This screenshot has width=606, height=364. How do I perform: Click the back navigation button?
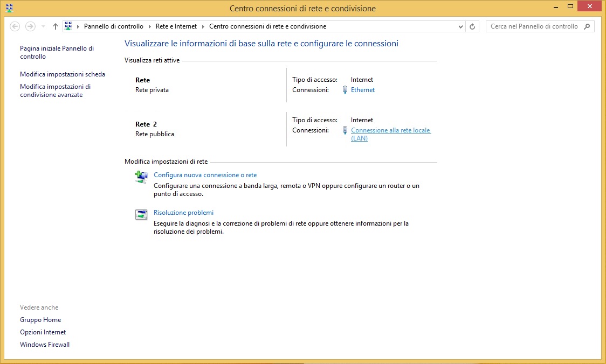(15, 26)
